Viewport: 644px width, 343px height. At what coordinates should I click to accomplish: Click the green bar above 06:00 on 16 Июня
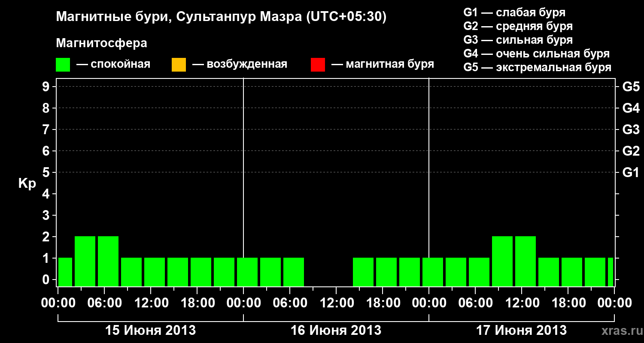(294, 272)
